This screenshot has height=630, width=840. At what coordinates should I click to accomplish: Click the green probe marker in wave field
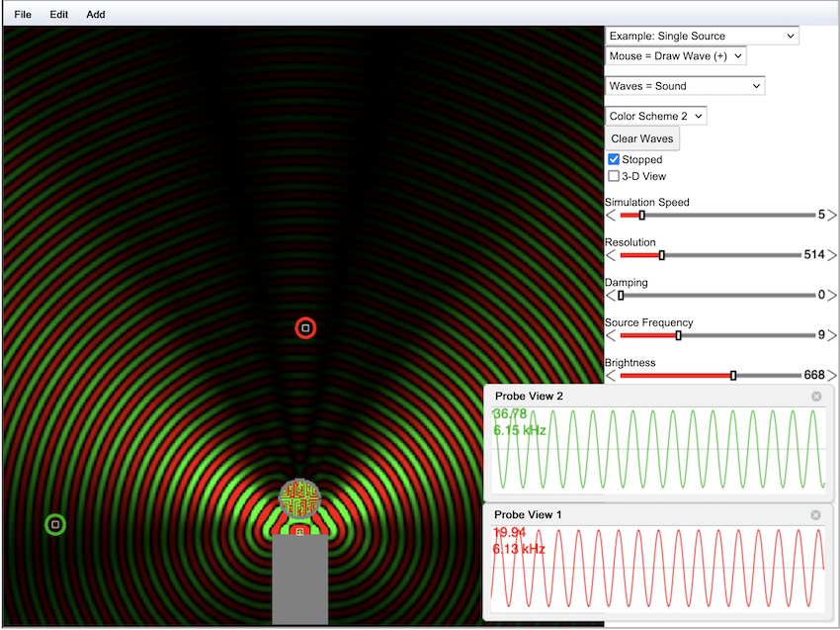pyautogui.click(x=55, y=524)
